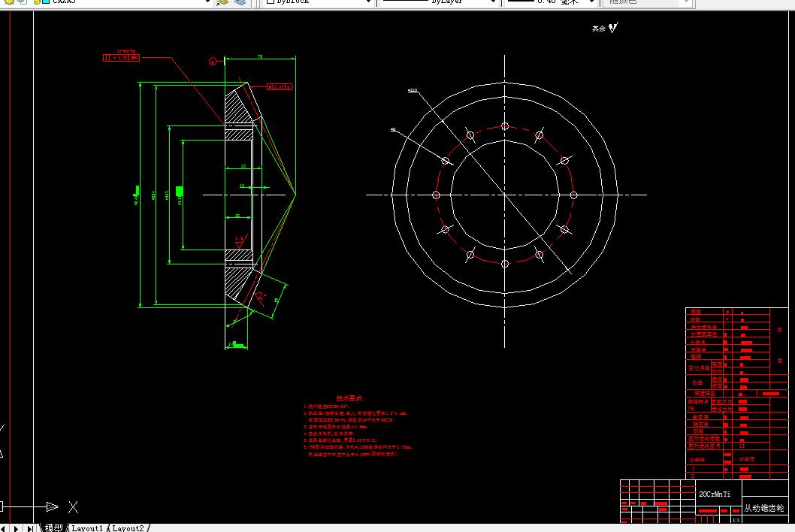Switch to the 模型 model tab
This screenshot has width=795, height=532.
point(54,528)
